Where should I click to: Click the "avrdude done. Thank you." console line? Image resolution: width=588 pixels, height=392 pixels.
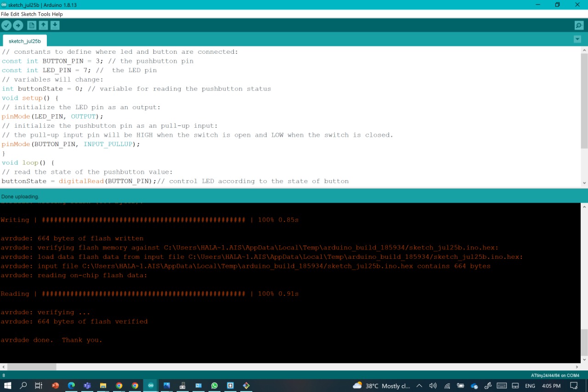[x=51, y=340]
